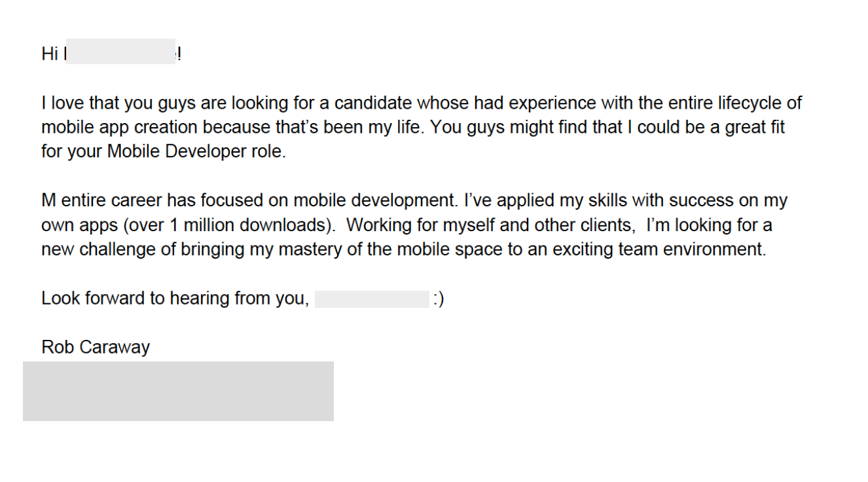Click the signature name "Rob Caraway"
Screen dimensions: 868x482
point(96,347)
